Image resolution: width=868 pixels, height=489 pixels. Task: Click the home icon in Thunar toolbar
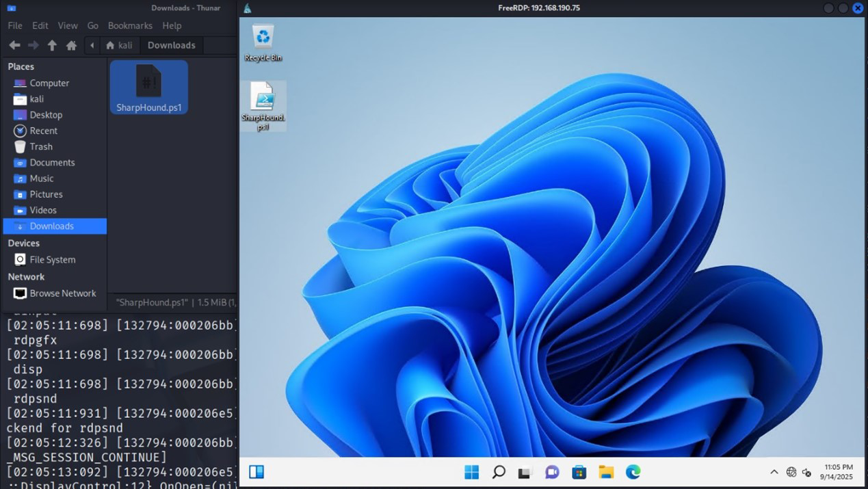(71, 45)
